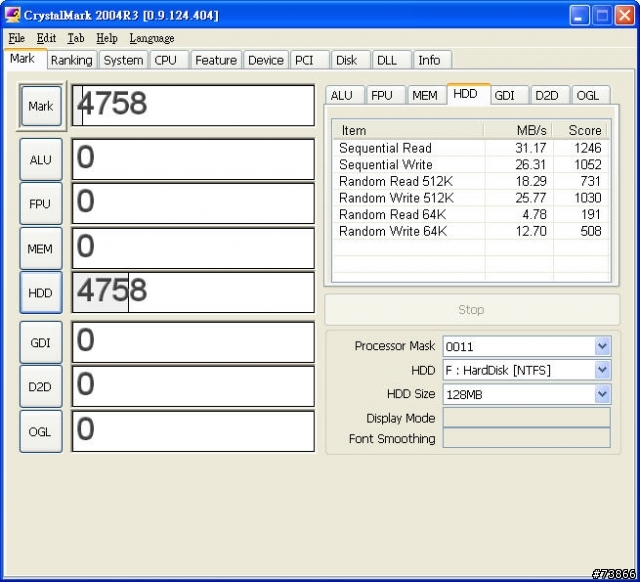Run the OGL benchmark button
Image resolution: width=640 pixels, height=582 pixels.
pos(41,431)
